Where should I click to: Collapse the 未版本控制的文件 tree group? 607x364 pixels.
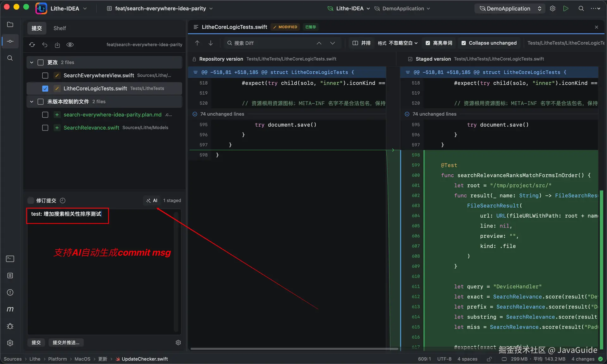click(x=32, y=101)
